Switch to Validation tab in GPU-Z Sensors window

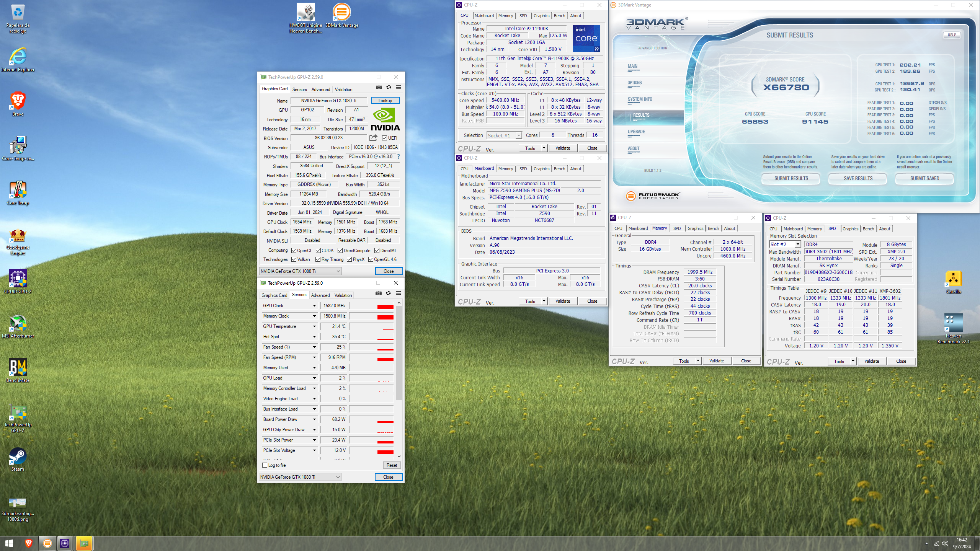(x=343, y=295)
